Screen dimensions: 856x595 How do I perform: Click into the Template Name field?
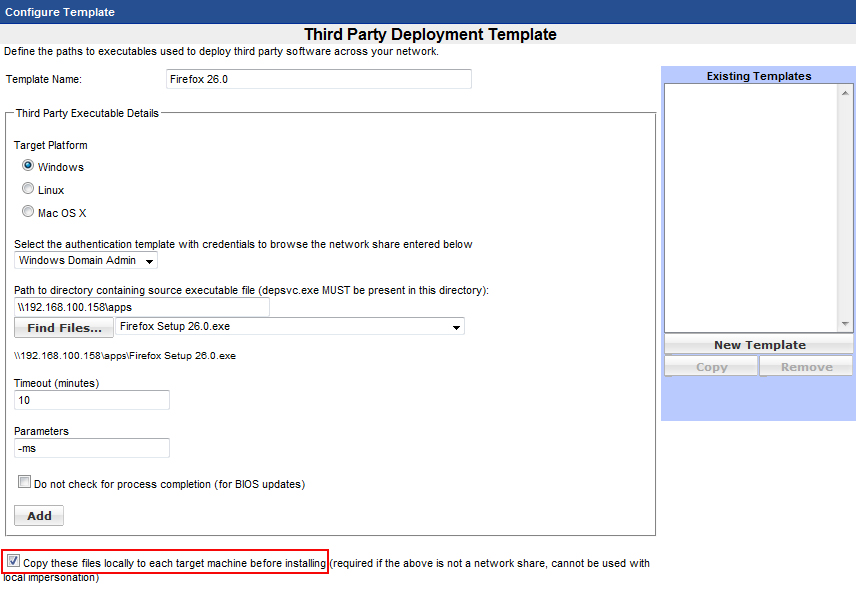(318, 79)
